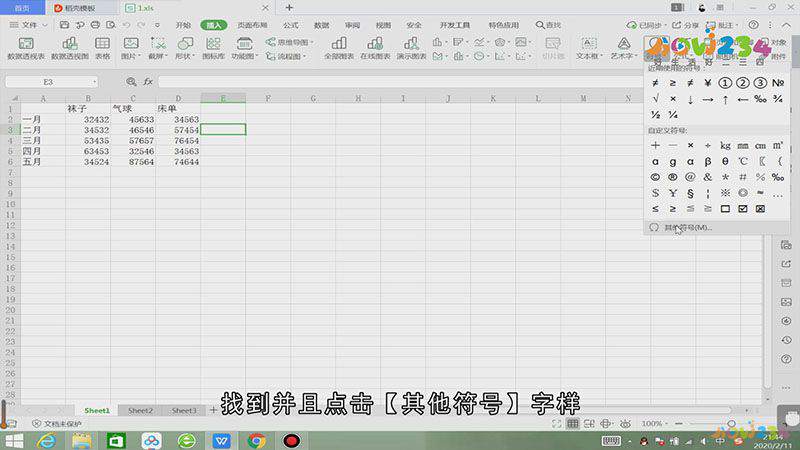
Task: Insert the § section symbol
Action: point(690,193)
